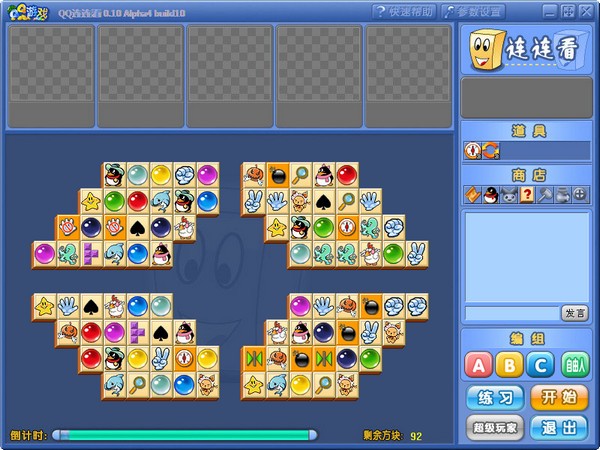
Task: Join team B
Action: [509, 365]
